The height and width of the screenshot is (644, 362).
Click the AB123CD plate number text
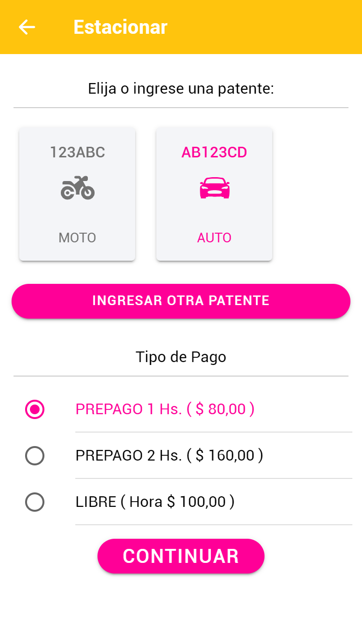coord(214,153)
